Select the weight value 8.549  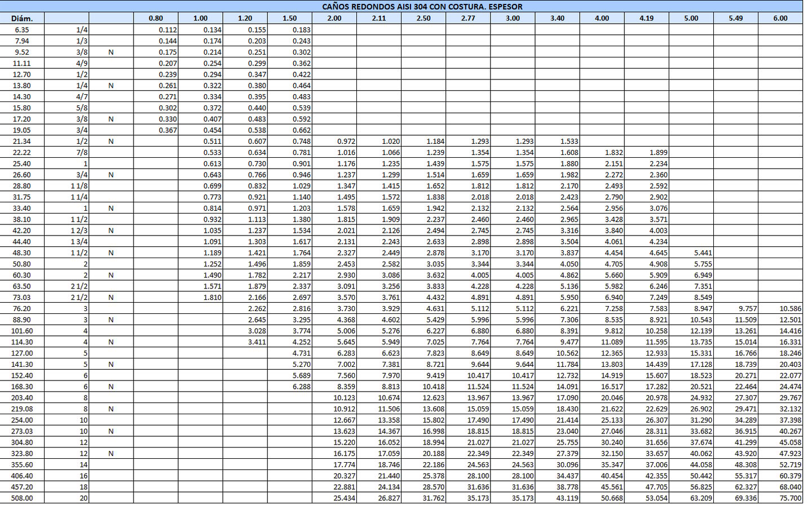[703, 297]
